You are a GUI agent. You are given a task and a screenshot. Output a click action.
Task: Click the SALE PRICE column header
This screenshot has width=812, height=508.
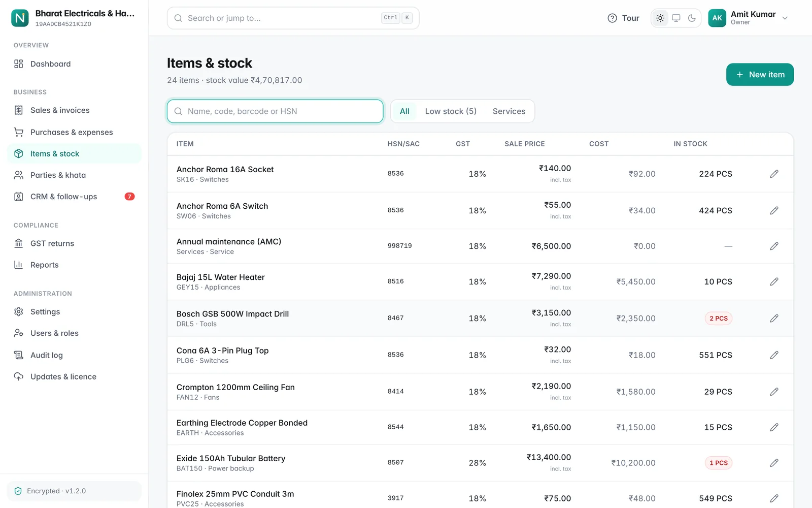point(524,144)
